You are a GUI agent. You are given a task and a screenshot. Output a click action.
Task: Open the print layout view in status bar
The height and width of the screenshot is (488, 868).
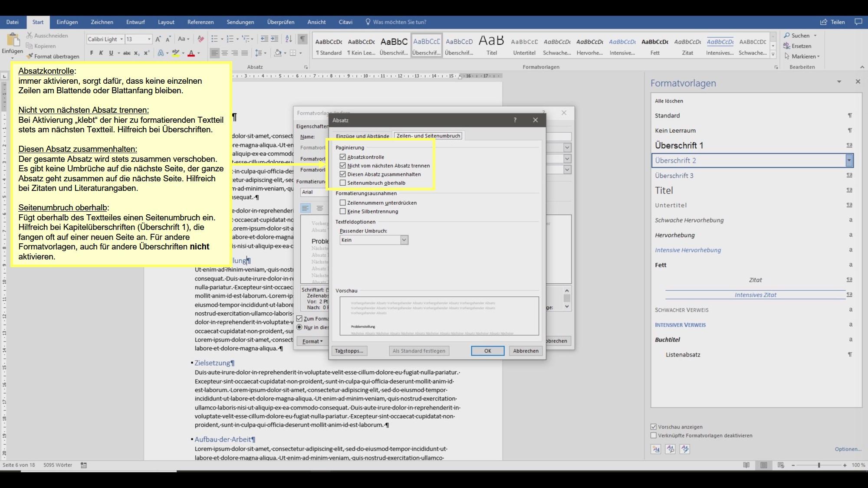pos(763,465)
